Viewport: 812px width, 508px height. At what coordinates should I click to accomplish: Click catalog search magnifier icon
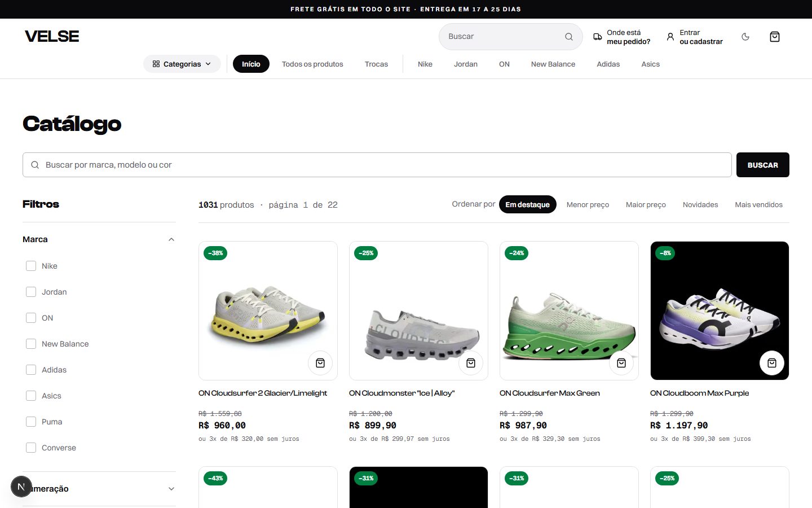35,165
